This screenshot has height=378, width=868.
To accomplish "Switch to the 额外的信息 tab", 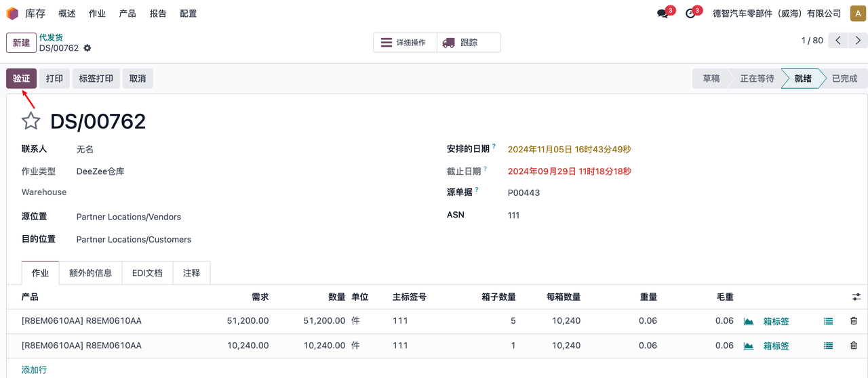I will (90, 273).
